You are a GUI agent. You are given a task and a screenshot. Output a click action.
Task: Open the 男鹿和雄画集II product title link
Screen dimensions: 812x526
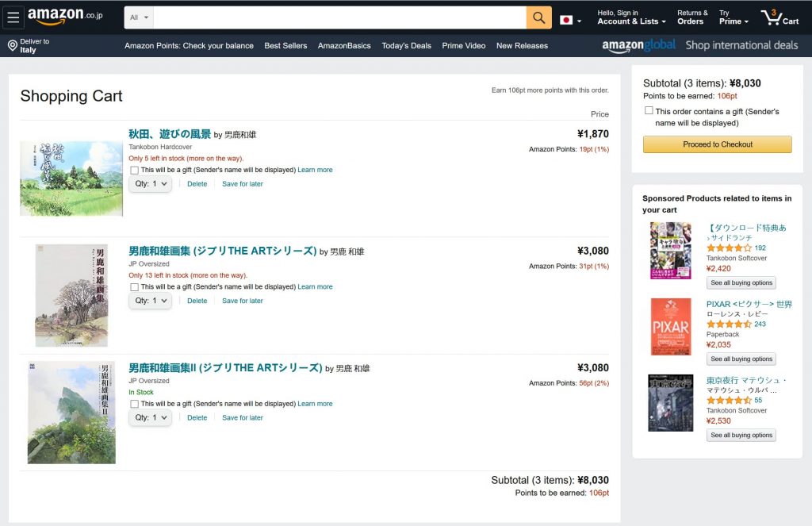click(x=225, y=368)
